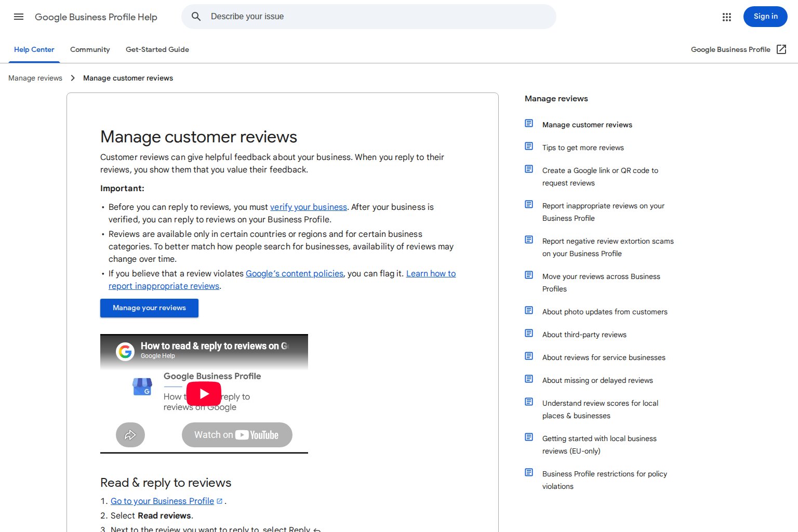Focus the Describe your issue search field
Screen dimensions: 798x532
pyautogui.click(x=368, y=17)
